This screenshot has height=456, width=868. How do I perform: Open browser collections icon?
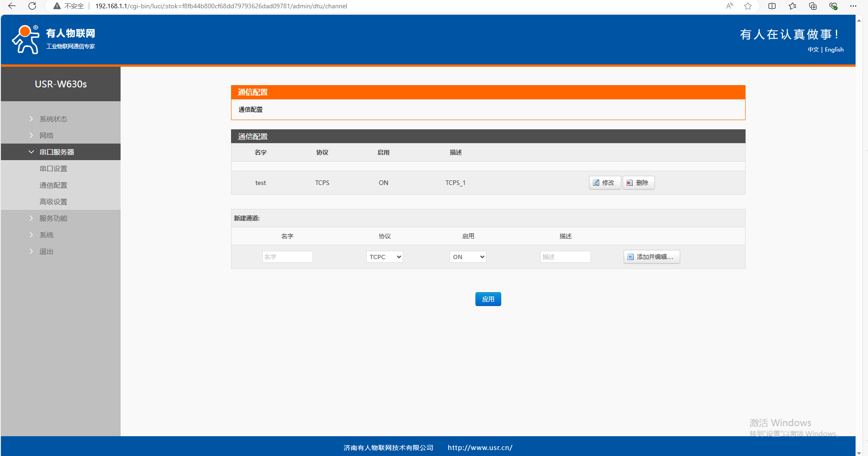click(813, 6)
